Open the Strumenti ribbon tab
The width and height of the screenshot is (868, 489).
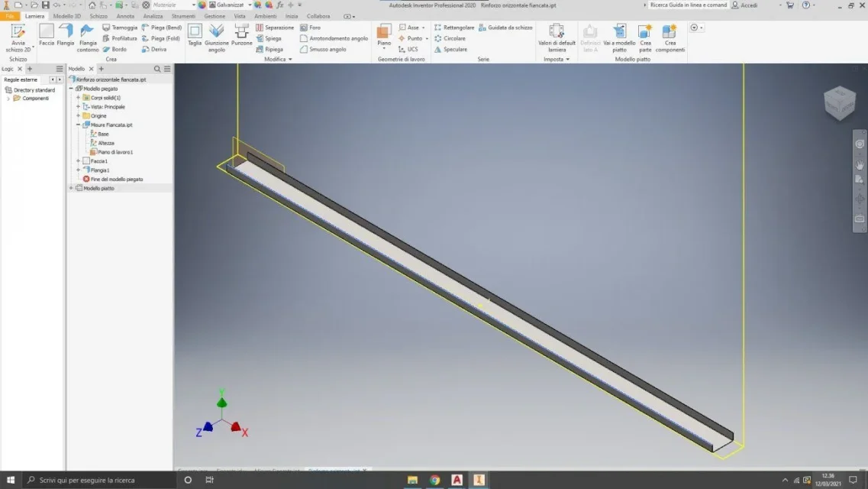point(183,16)
